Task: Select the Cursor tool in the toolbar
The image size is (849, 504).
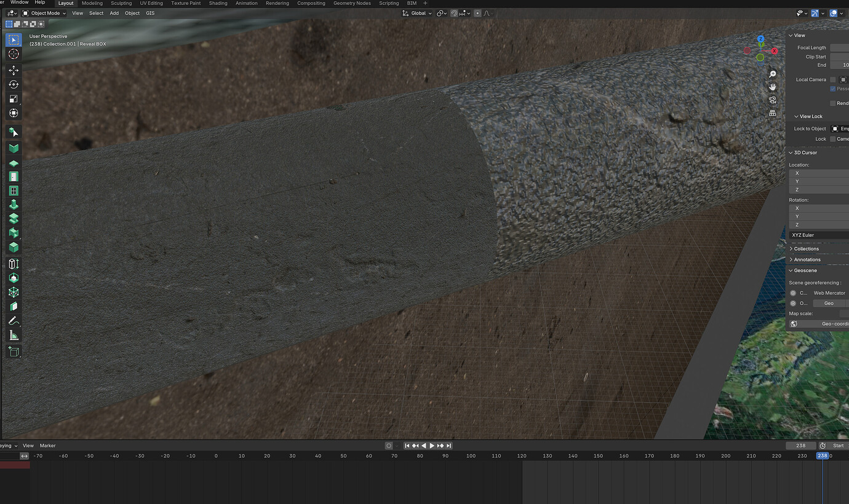Action: (x=14, y=54)
